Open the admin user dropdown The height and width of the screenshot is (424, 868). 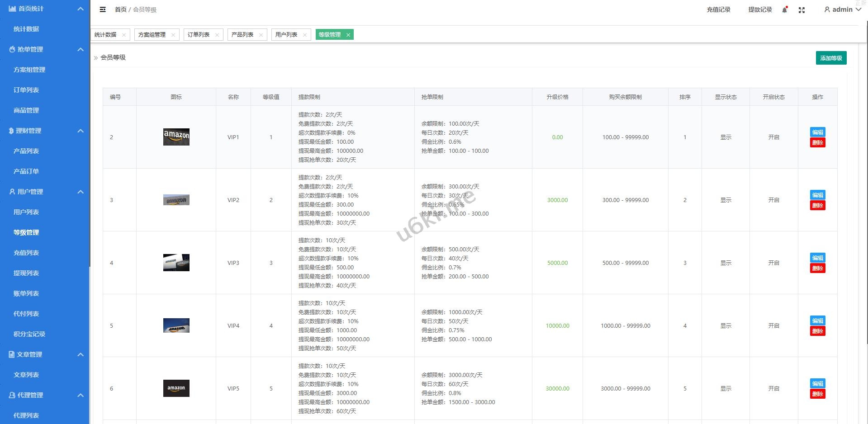tap(842, 9)
